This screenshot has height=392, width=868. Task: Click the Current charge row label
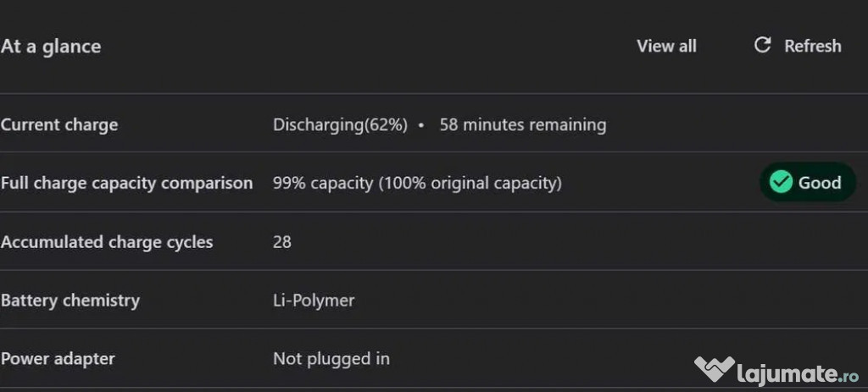click(59, 125)
